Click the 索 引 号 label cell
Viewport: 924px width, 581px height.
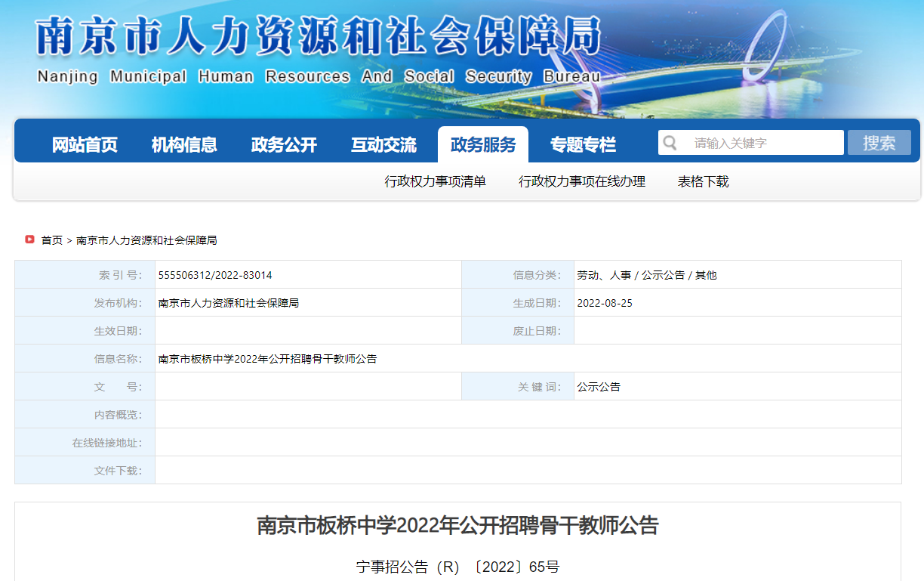[x=85, y=275]
